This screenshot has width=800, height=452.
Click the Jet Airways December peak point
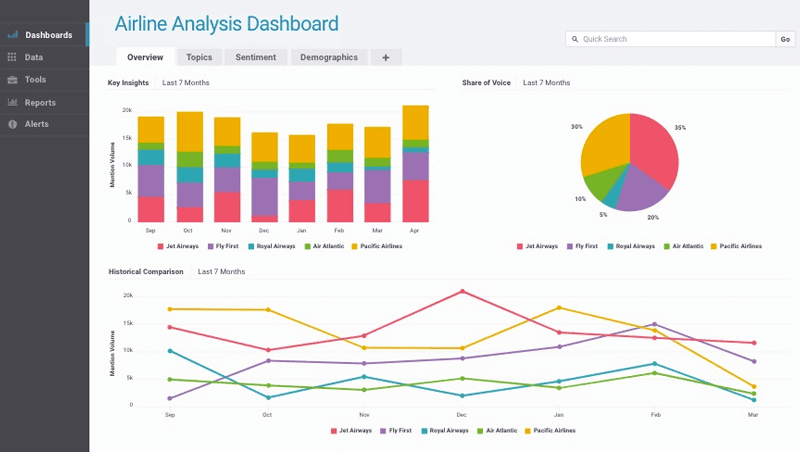click(462, 291)
